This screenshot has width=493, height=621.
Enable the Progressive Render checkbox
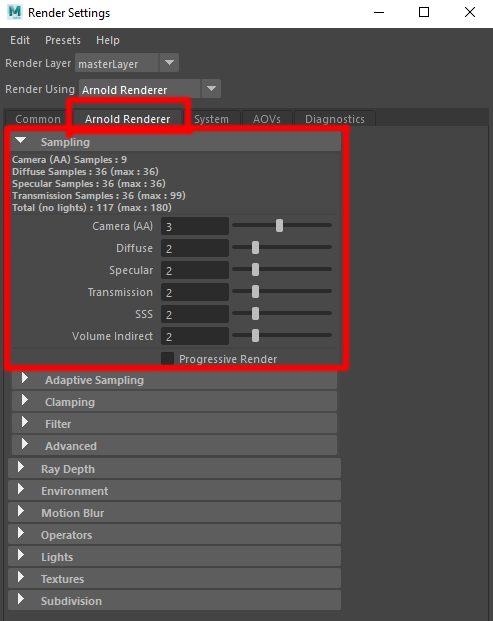click(x=168, y=358)
